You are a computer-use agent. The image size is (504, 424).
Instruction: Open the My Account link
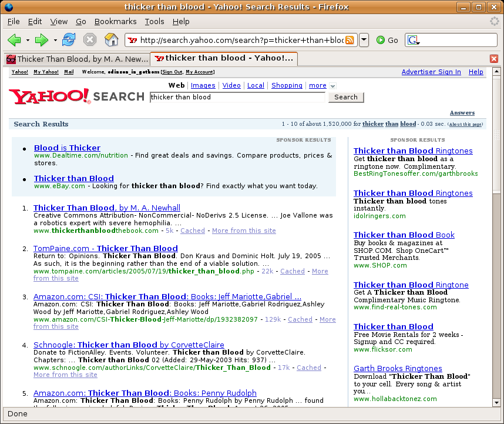(199, 72)
